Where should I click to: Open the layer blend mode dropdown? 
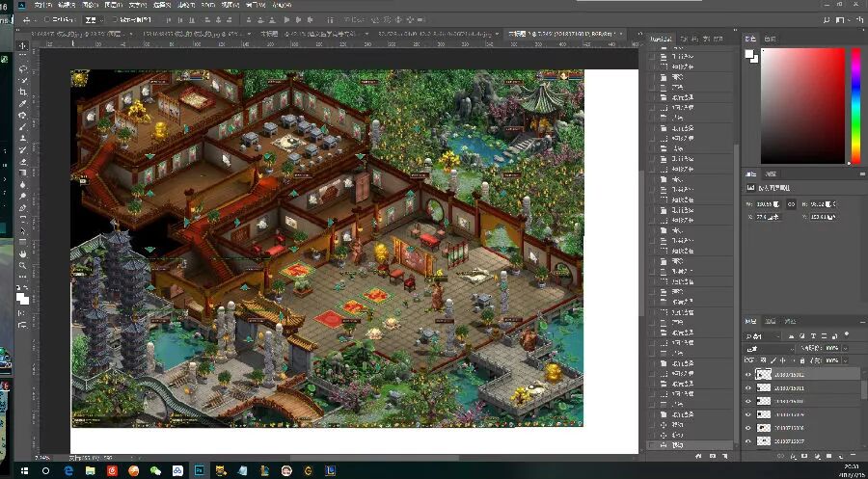(770, 348)
